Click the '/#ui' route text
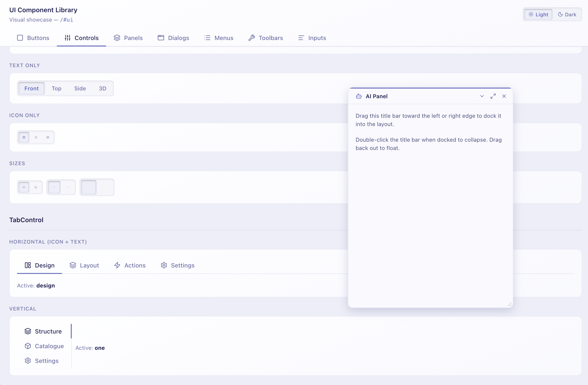Image resolution: width=588 pixels, height=385 pixels. tap(66, 20)
